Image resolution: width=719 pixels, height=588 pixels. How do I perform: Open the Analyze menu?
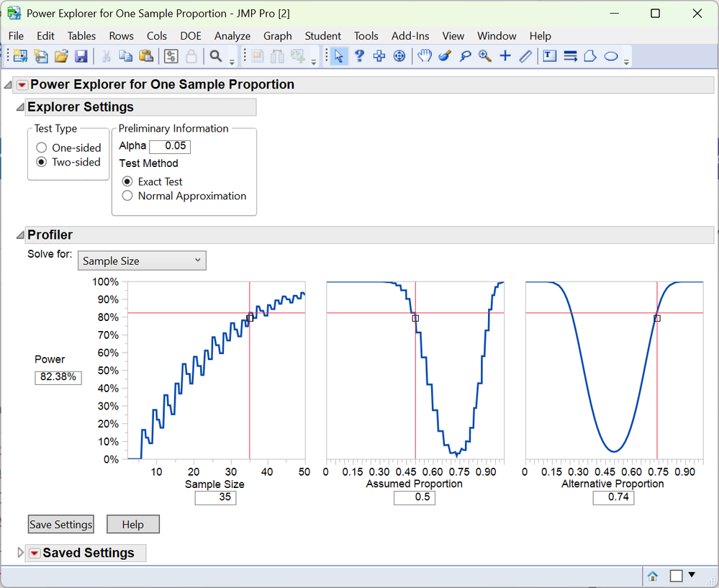pos(232,36)
